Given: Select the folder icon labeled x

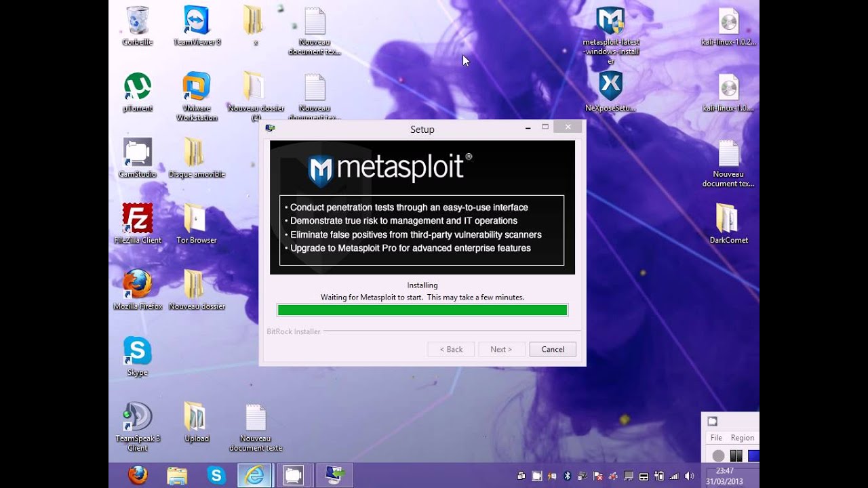Looking at the screenshot, I should click(x=255, y=26).
